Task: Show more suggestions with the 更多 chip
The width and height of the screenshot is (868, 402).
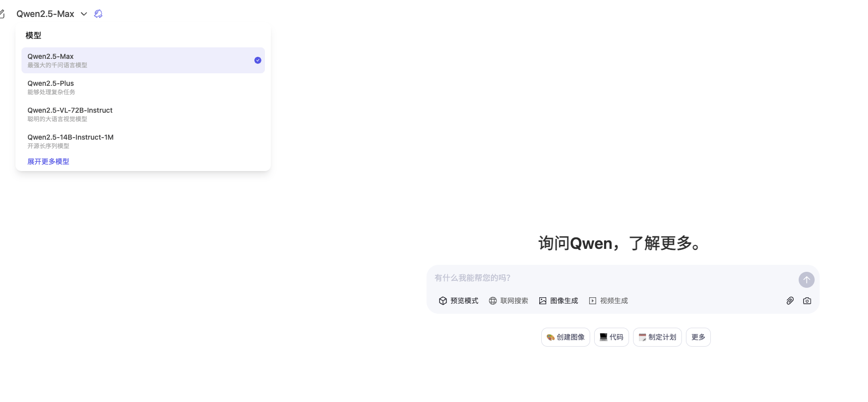Action: (x=698, y=337)
